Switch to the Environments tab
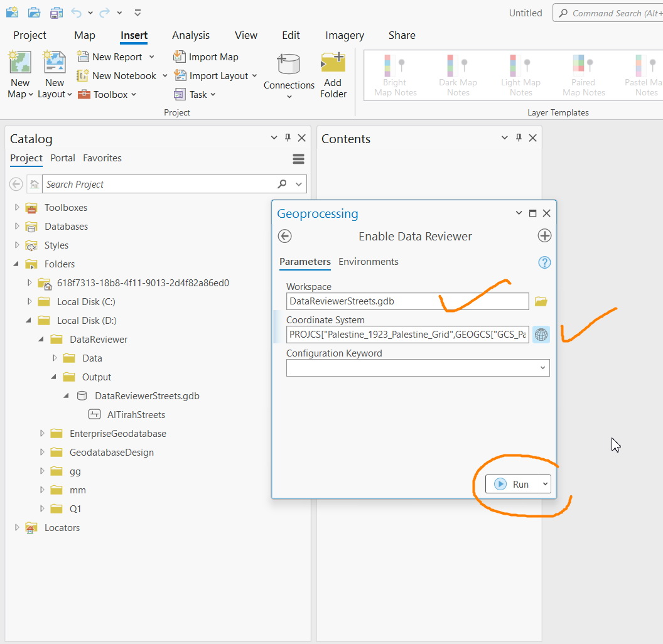This screenshot has height=644, width=663. [x=369, y=262]
